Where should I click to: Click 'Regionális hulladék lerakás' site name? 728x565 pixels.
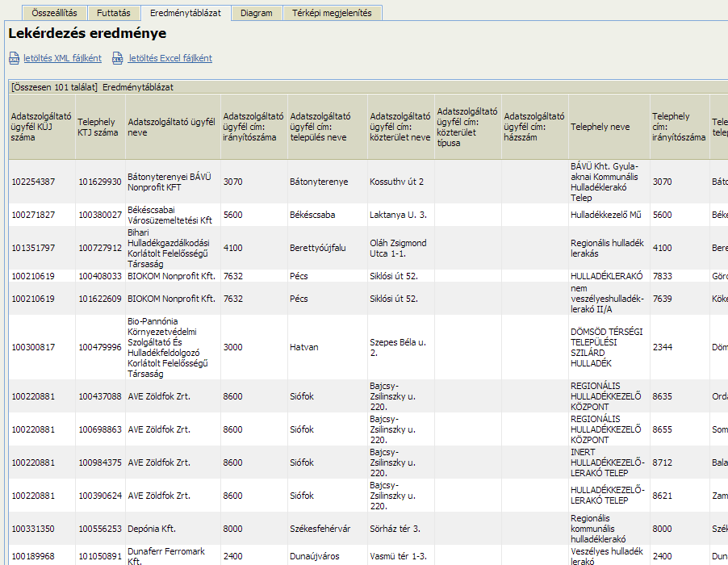(x=607, y=249)
